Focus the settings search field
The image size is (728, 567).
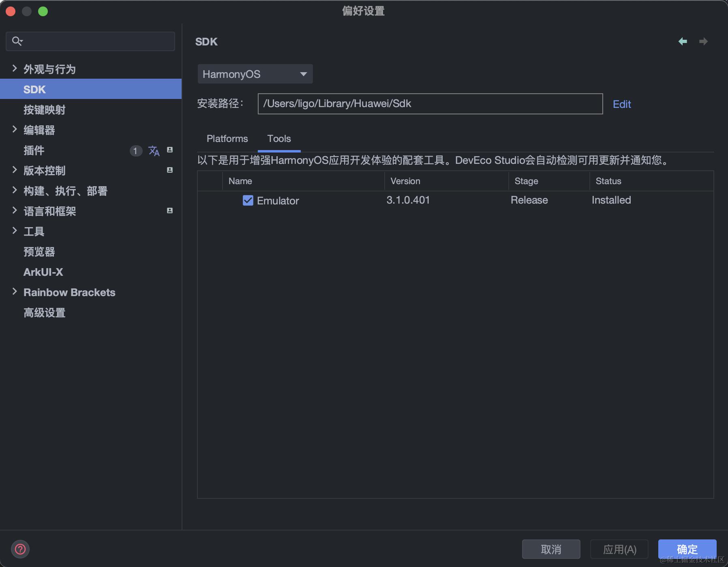pos(90,41)
